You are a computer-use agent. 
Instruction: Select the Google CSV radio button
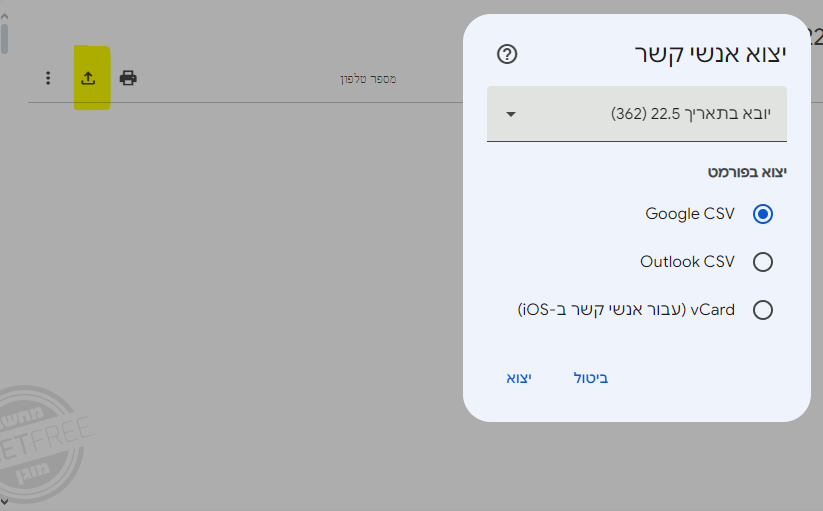pyautogui.click(x=763, y=214)
